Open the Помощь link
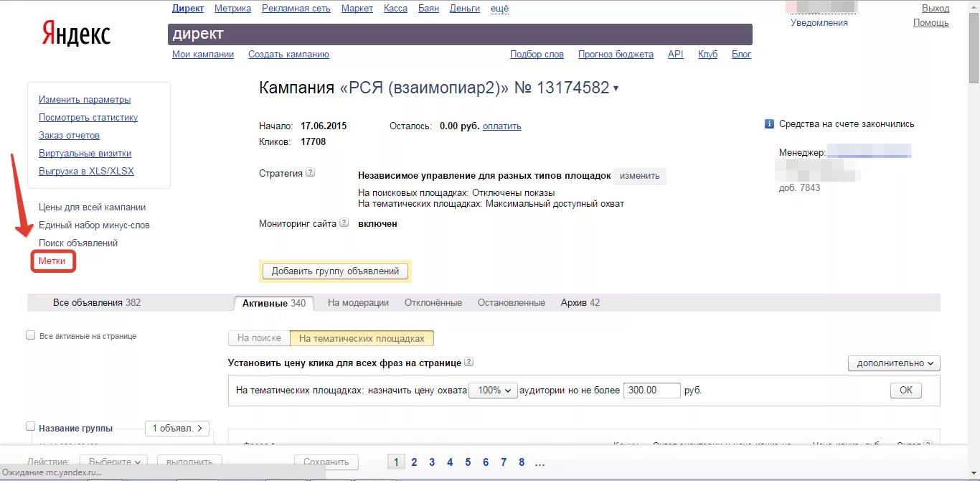The width and height of the screenshot is (980, 481). [931, 23]
